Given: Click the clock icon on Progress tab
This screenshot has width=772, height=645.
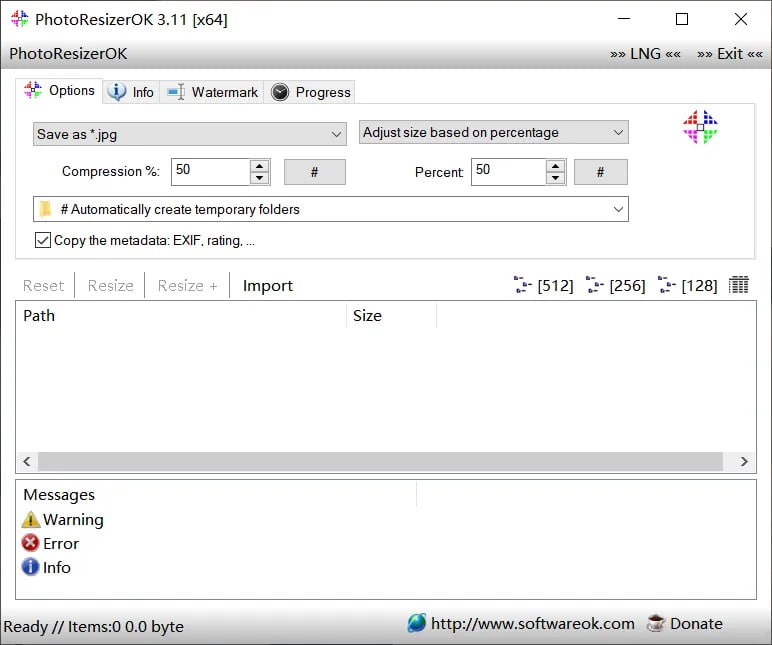Looking at the screenshot, I should [x=280, y=92].
